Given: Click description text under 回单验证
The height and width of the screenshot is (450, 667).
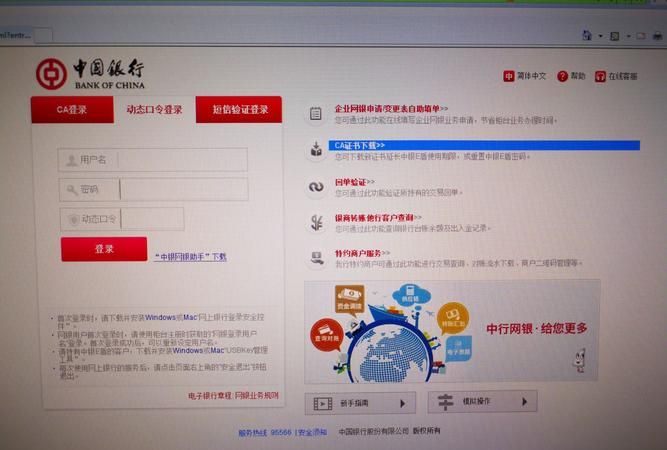Looking at the screenshot, I should coord(398,193).
